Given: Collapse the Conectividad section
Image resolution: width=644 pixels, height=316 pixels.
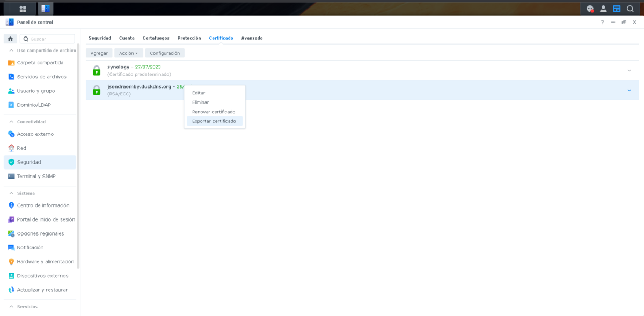Looking at the screenshot, I should [11, 122].
